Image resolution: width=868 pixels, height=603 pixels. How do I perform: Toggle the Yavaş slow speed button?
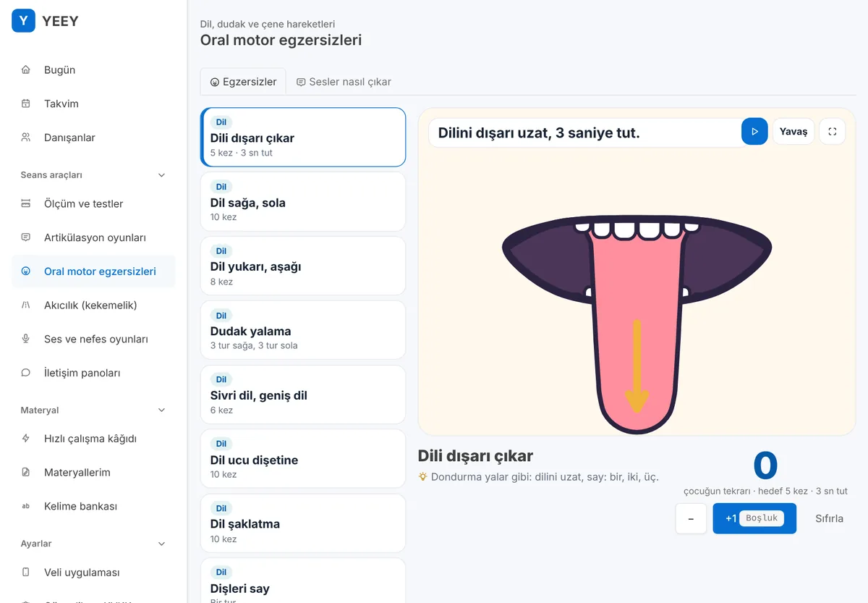793,132
